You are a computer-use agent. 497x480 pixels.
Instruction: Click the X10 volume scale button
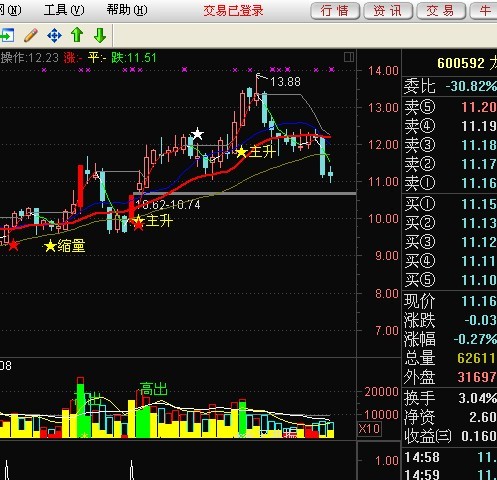tap(369, 429)
